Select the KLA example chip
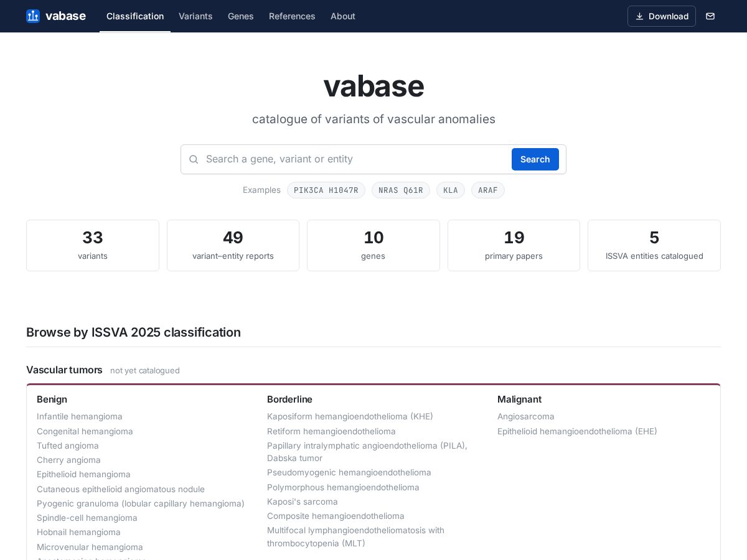Image resolution: width=747 pixels, height=560 pixels. pos(451,190)
